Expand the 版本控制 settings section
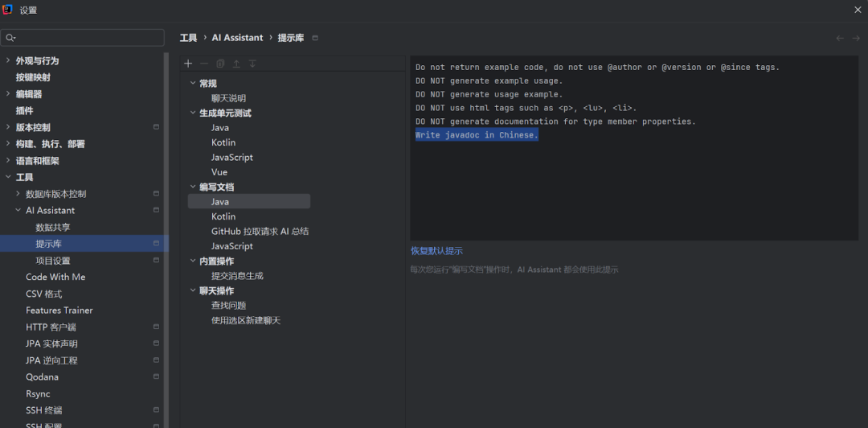 (8, 127)
